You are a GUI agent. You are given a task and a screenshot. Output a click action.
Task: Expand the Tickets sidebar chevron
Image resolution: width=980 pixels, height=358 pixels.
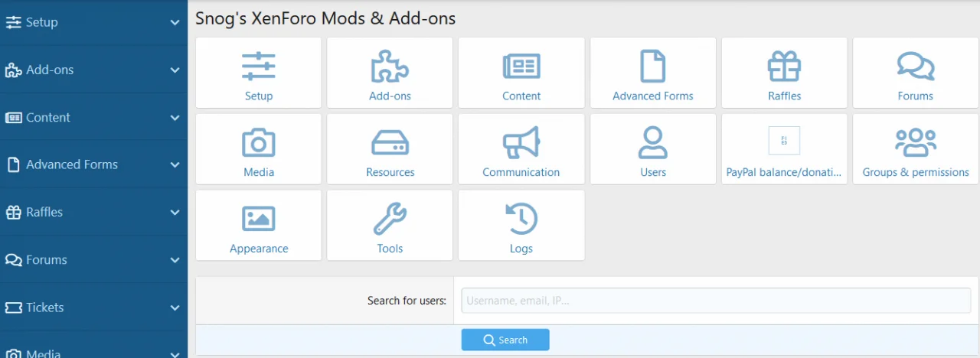click(175, 308)
